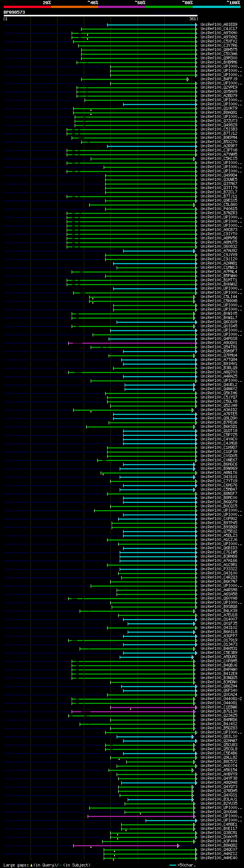
Task: Select the UniRef100_A4RA25 label
Action: tap(219, 377)
